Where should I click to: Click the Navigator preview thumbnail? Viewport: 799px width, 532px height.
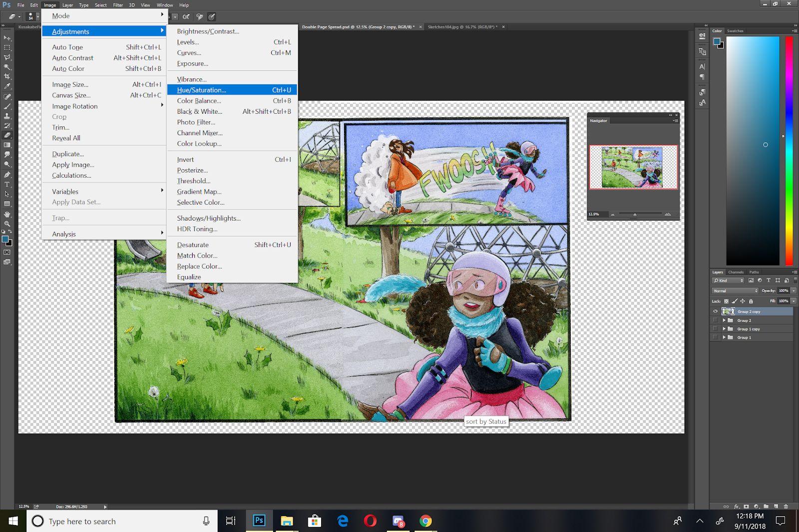(x=633, y=167)
